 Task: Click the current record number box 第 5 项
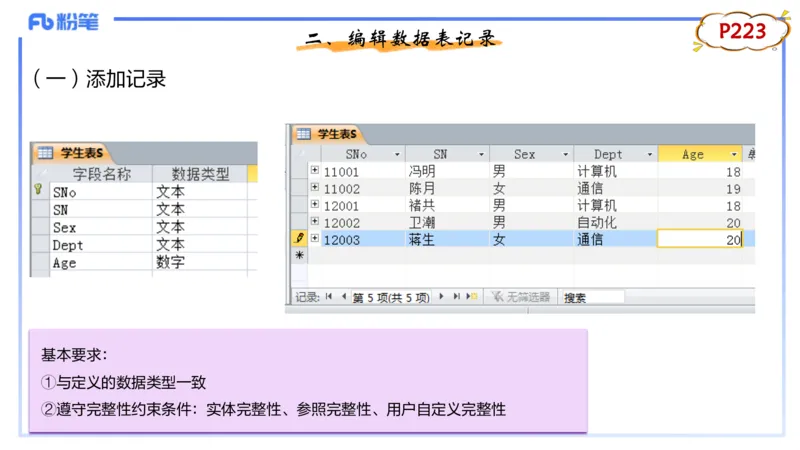click(x=391, y=297)
